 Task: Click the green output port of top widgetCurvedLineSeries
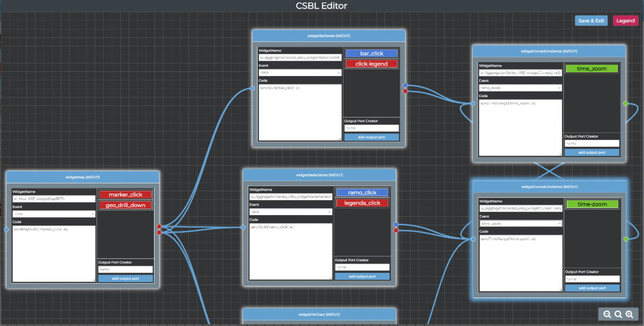click(626, 103)
